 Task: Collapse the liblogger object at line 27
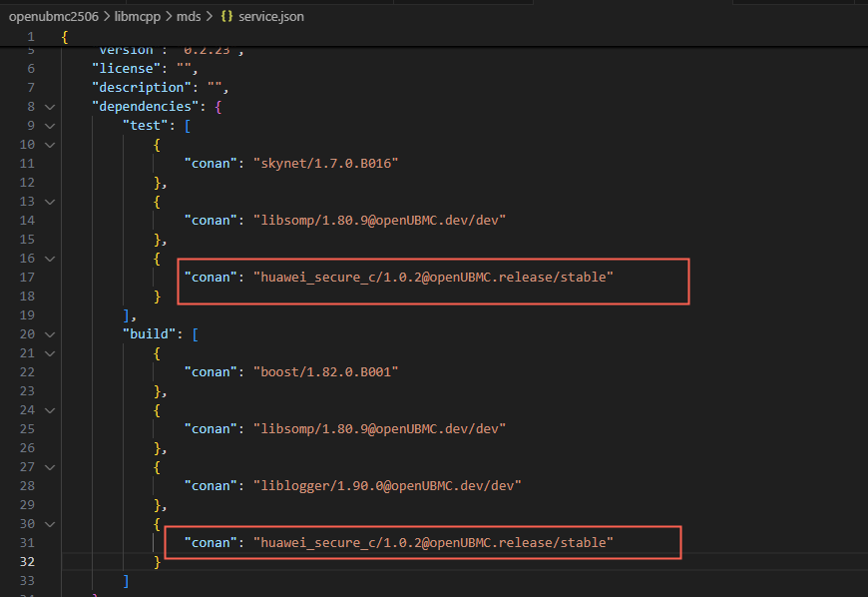(50, 467)
